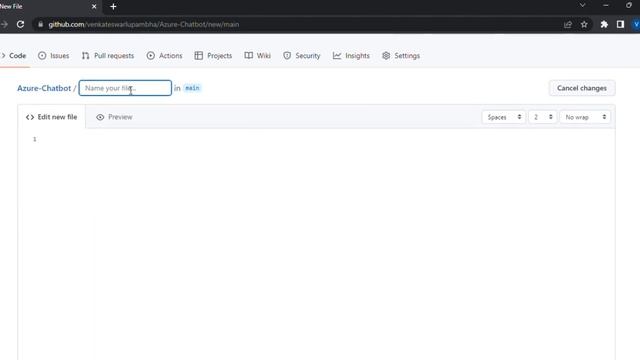Go to the Code tab

[x=14, y=56]
